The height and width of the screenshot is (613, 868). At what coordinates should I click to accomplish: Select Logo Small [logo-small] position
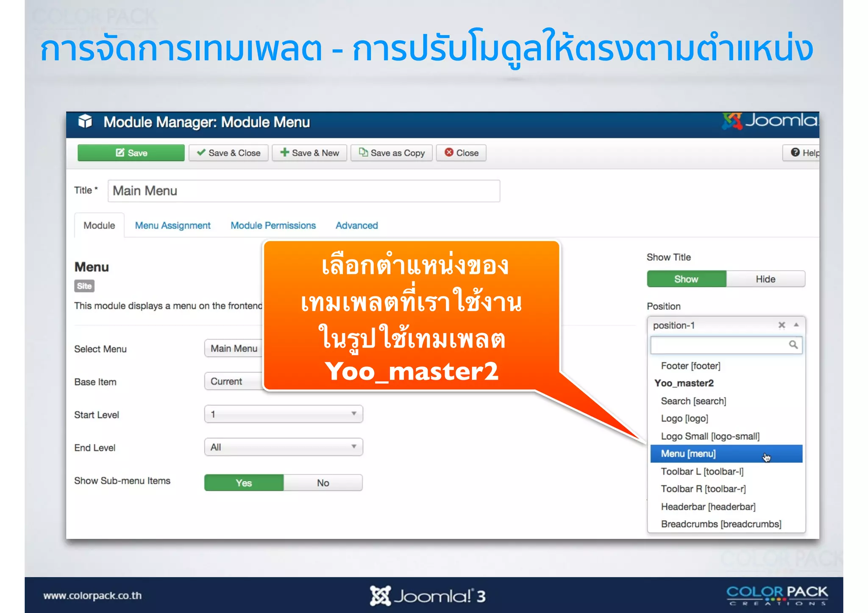tap(726, 436)
